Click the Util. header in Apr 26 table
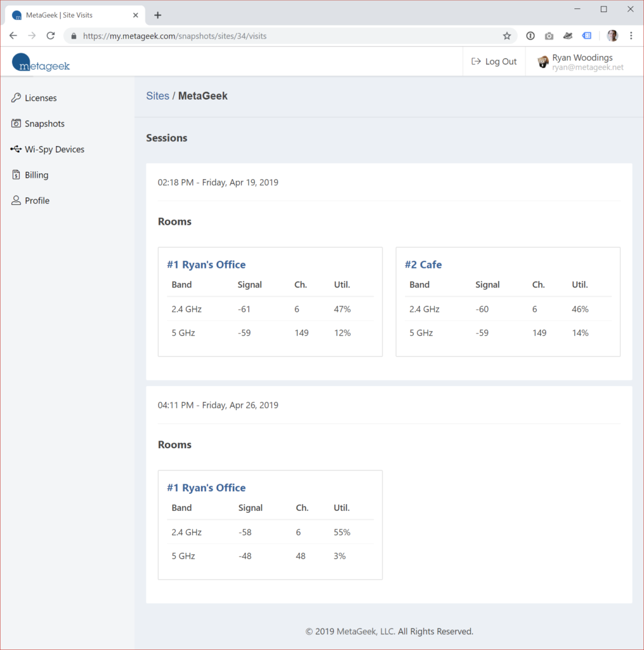The height and width of the screenshot is (650, 644). 341,508
